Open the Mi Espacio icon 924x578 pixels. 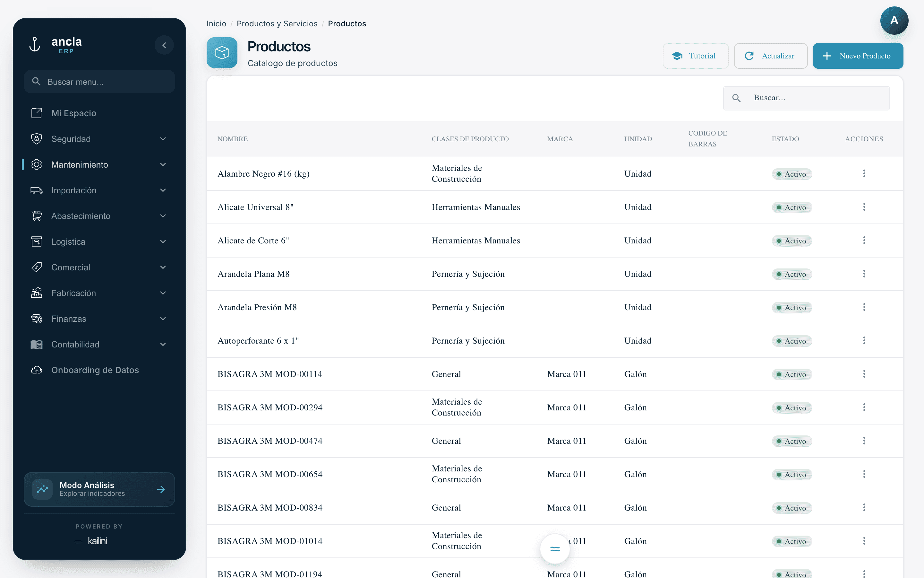click(36, 113)
